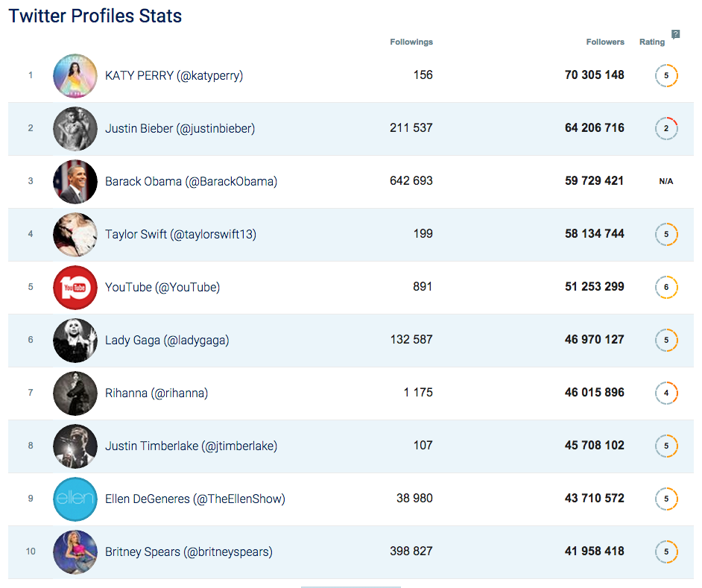Open Justin Timberlake's profile avatar
Screen dimensions: 702x588
click(x=75, y=446)
